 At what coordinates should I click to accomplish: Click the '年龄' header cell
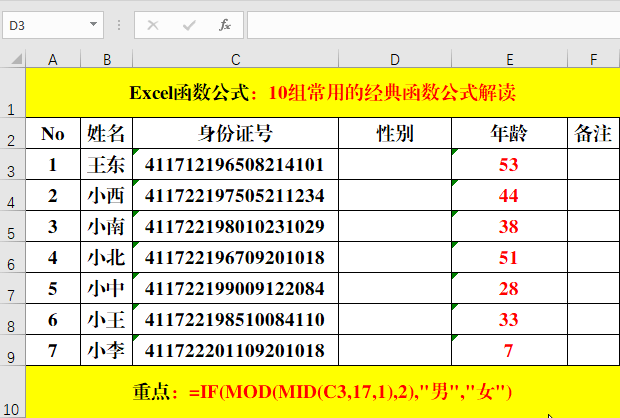click(510, 133)
